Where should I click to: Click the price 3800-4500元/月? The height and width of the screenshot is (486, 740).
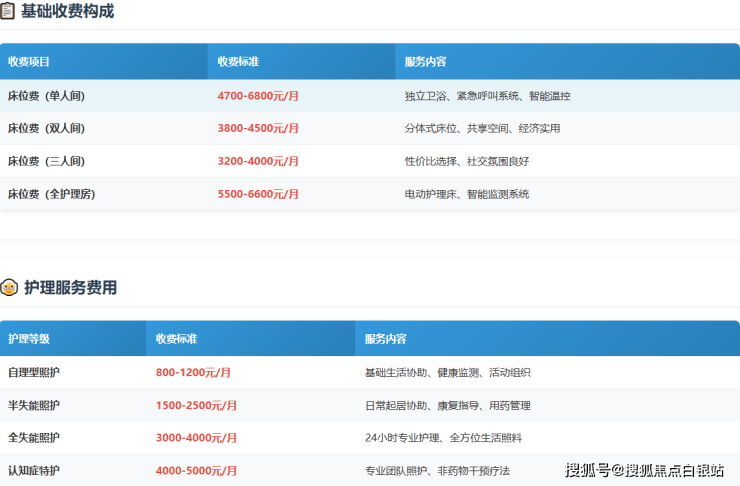[258, 128]
